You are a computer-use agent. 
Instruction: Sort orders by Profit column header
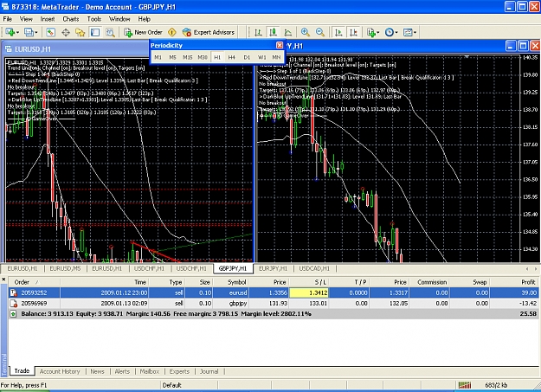[515, 282]
